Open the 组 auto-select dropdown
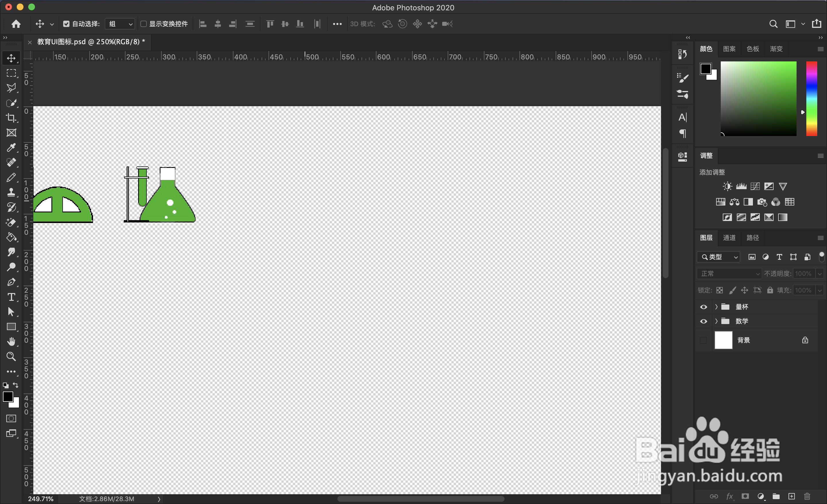This screenshot has width=827, height=504. tap(120, 24)
